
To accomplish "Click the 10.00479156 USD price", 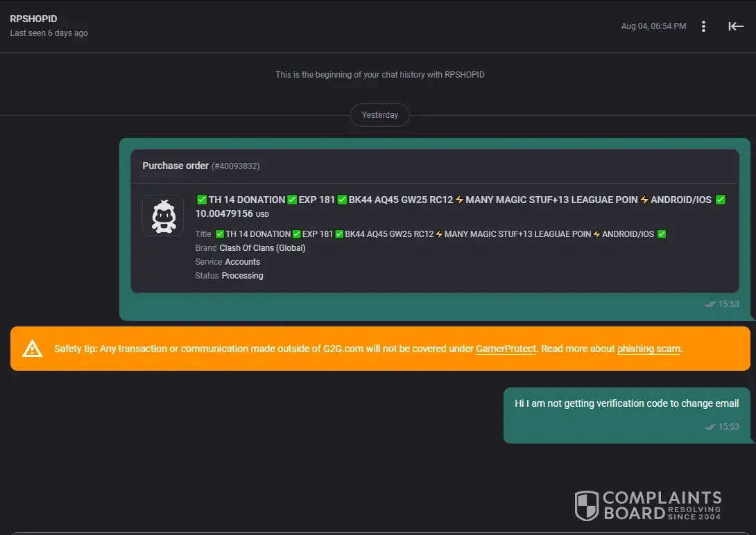I will coord(232,214).
